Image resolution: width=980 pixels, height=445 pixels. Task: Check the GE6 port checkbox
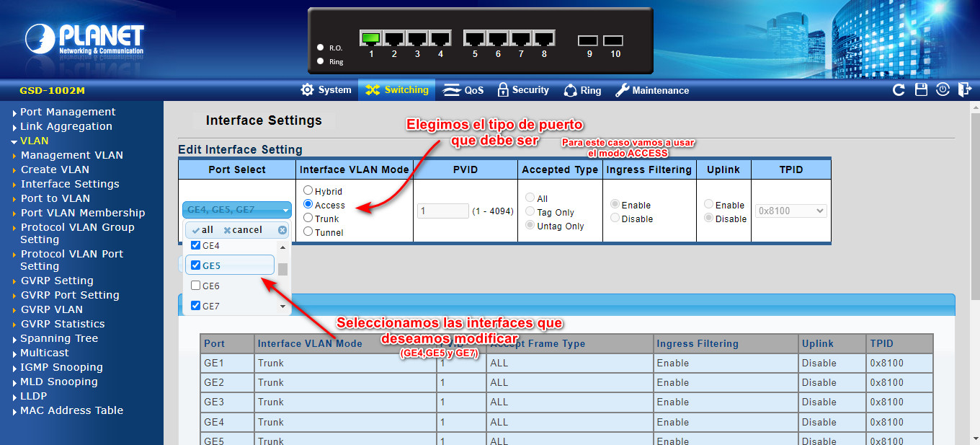(x=196, y=286)
